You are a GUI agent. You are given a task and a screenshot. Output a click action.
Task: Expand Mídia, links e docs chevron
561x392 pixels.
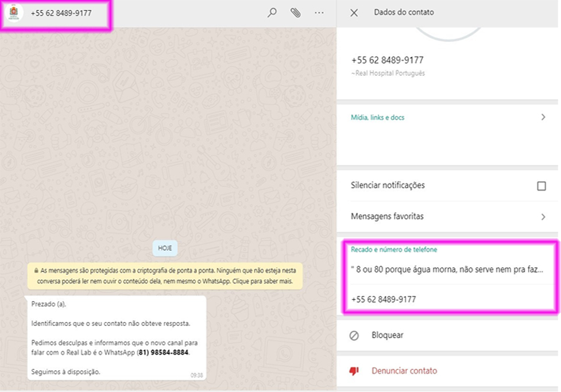(543, 117)
